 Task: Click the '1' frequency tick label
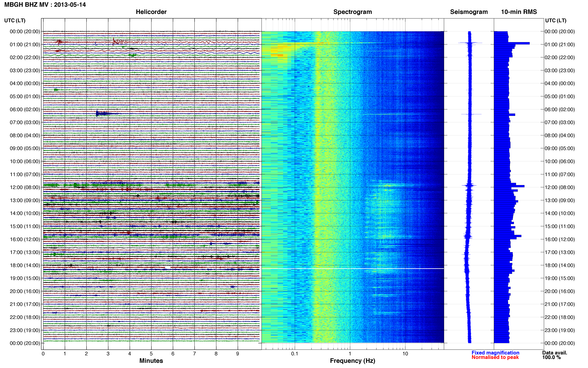(350, 354)
